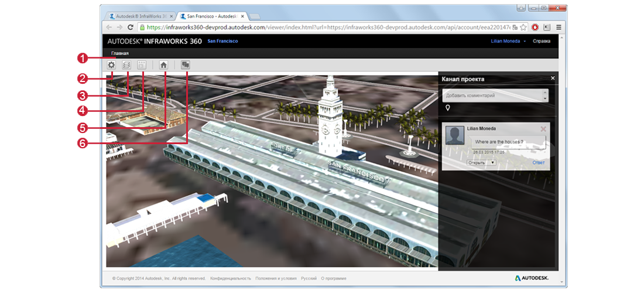644x293 pixels.
Task: Toggle the project feed comments icon
Action: point(186,65)
